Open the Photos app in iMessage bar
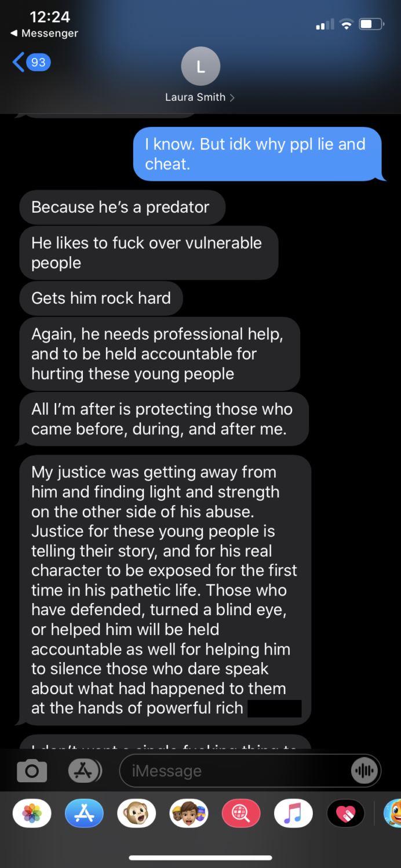Screen dimensions: 401x868 tap(32, 813)
